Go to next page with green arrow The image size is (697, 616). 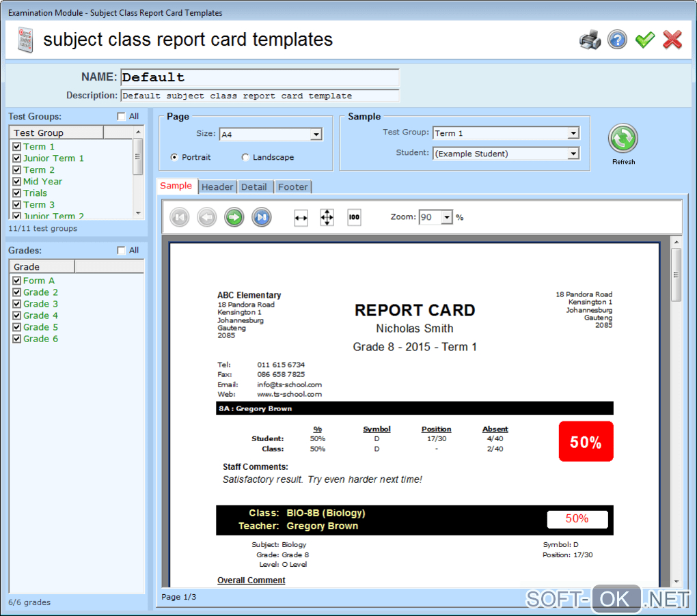[x=234, y=217]
